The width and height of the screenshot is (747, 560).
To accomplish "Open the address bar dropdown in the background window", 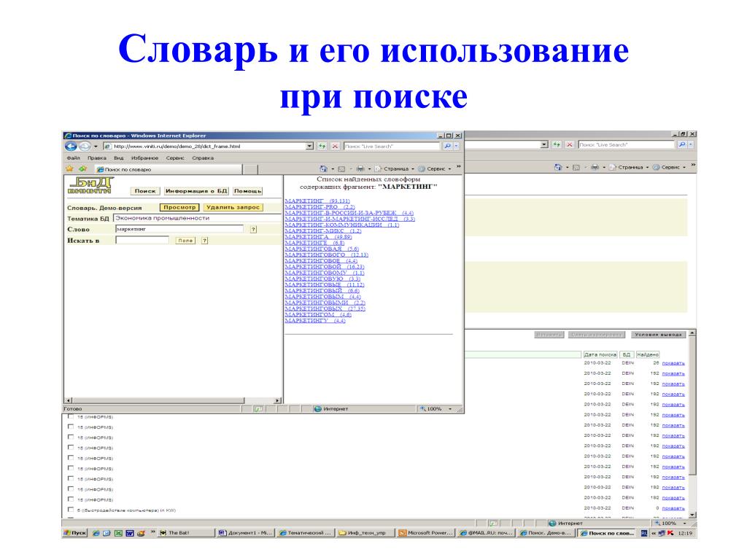I will pyautogui.click(x=544, y=144).
